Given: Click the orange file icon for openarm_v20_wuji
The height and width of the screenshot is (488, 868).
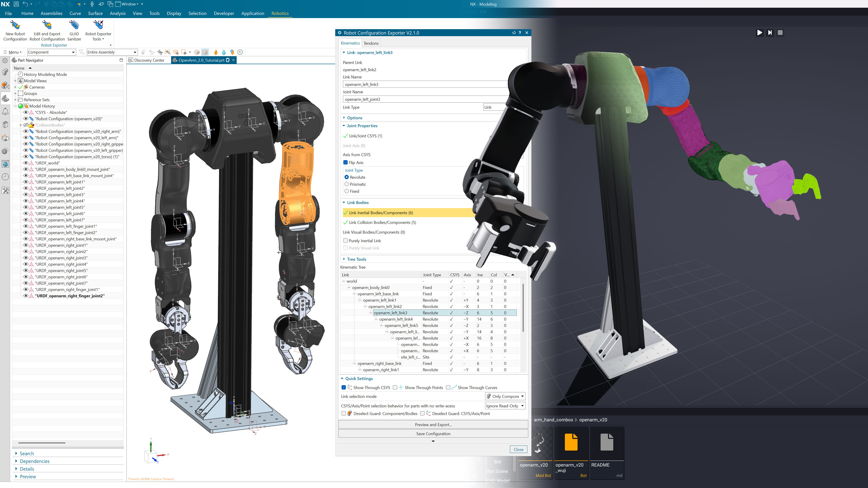Looking at the screenshot, I should tap(571, 442).
